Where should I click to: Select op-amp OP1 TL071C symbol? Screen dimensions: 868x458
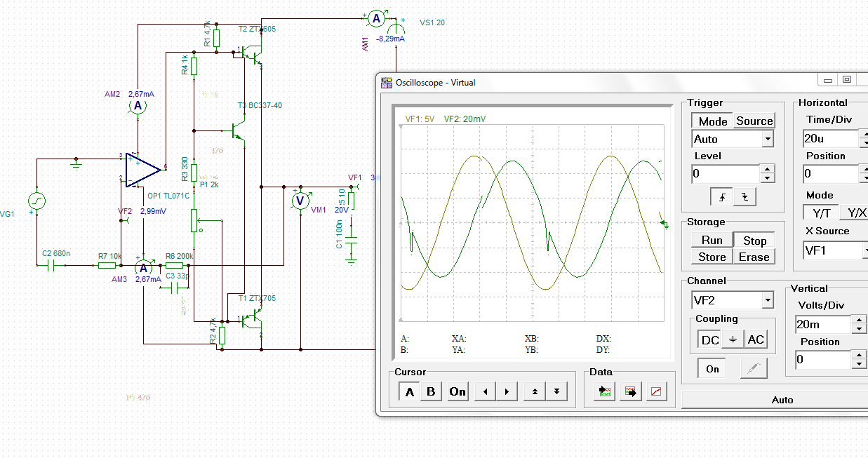(144, 170)
